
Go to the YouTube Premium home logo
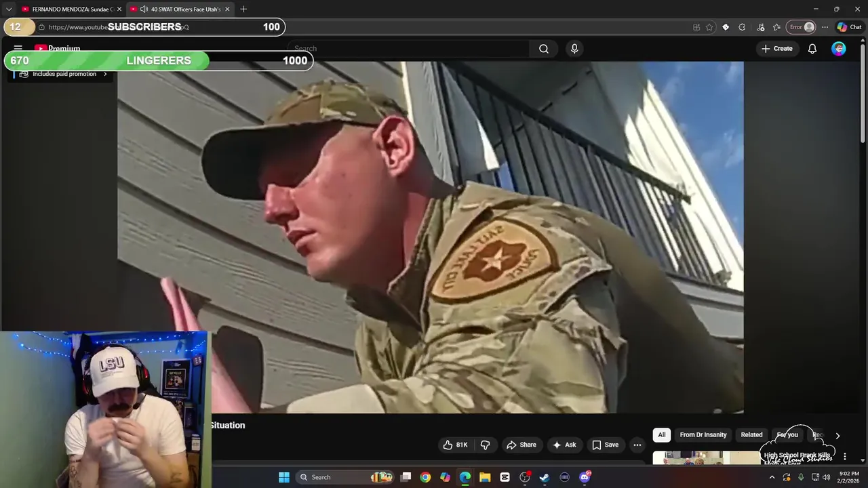pyautogui.click(x=58, y=49)
